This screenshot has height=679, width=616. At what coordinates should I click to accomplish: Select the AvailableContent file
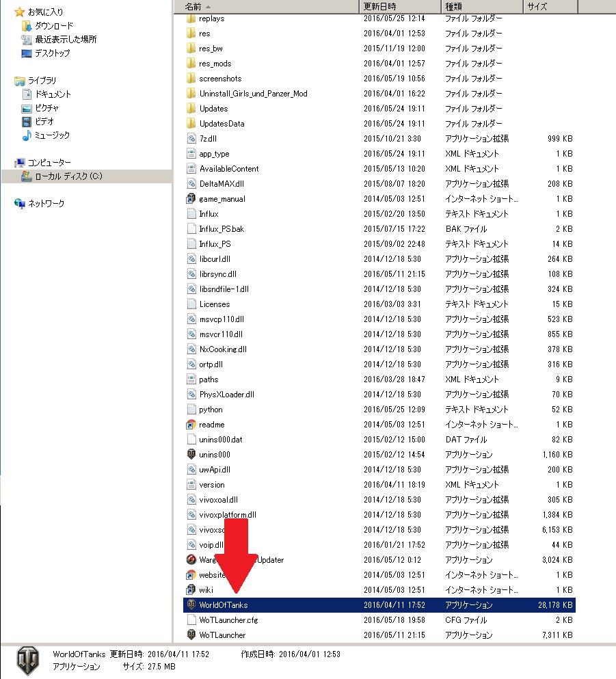229,169
